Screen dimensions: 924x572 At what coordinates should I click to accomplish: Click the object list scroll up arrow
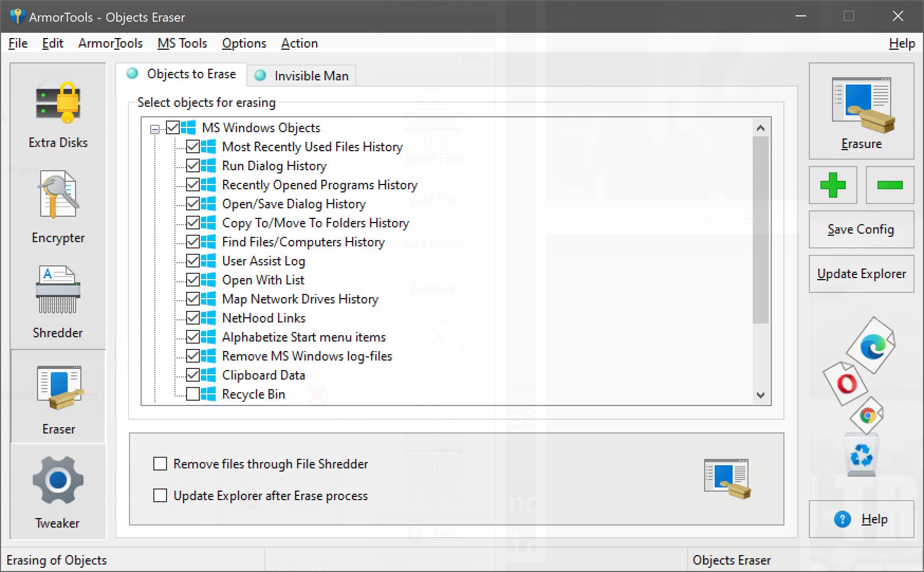pos(761,128)
